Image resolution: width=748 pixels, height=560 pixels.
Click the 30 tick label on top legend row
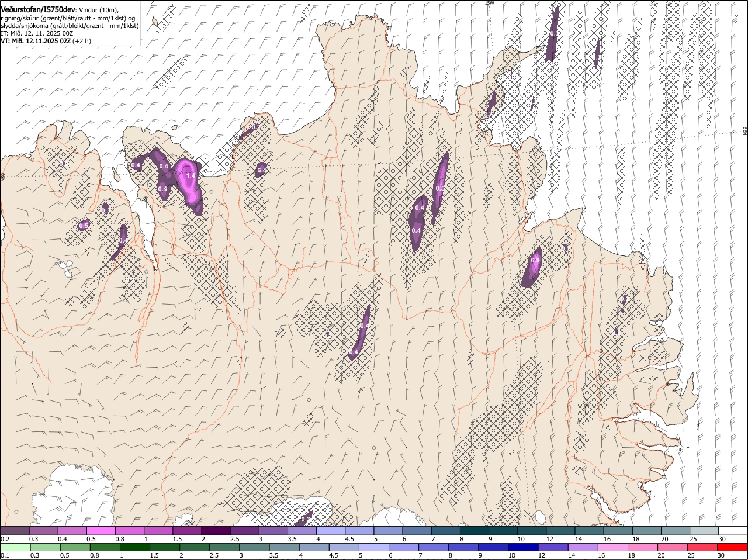(721, 539)
